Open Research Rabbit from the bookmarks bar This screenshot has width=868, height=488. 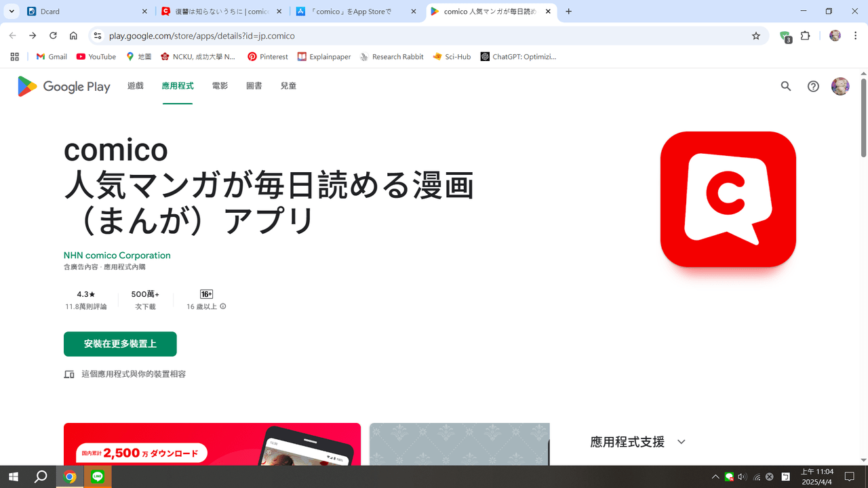pyautogui.click(x=391, y=56)
